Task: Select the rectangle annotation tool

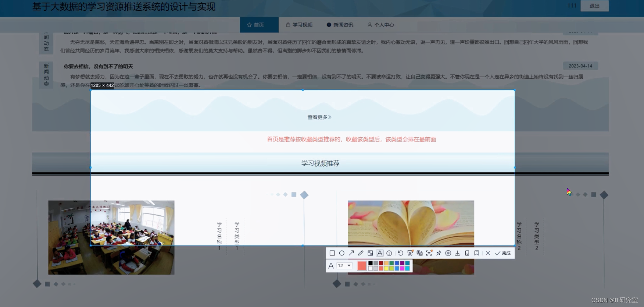Action: tap(332, 253)
